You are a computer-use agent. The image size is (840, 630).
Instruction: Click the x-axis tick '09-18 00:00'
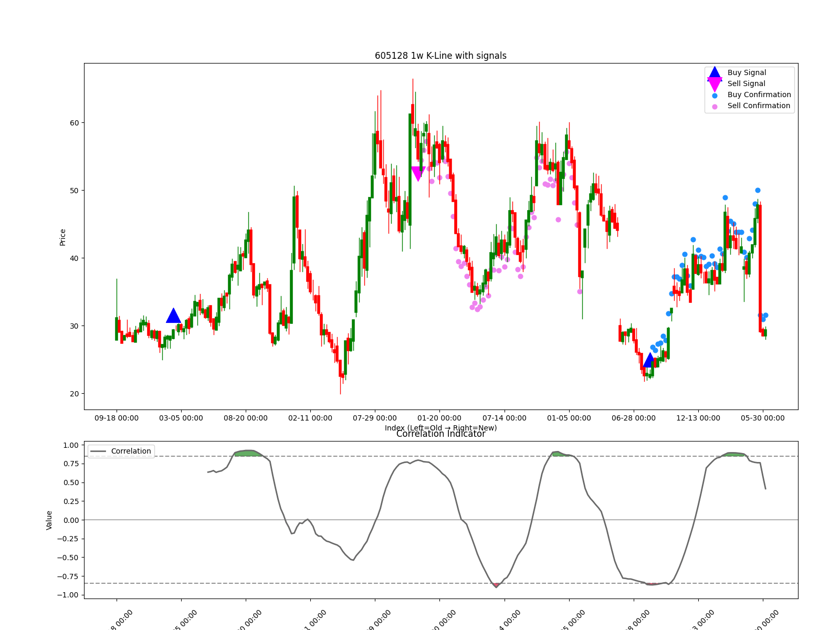click(x=117, y=418)
